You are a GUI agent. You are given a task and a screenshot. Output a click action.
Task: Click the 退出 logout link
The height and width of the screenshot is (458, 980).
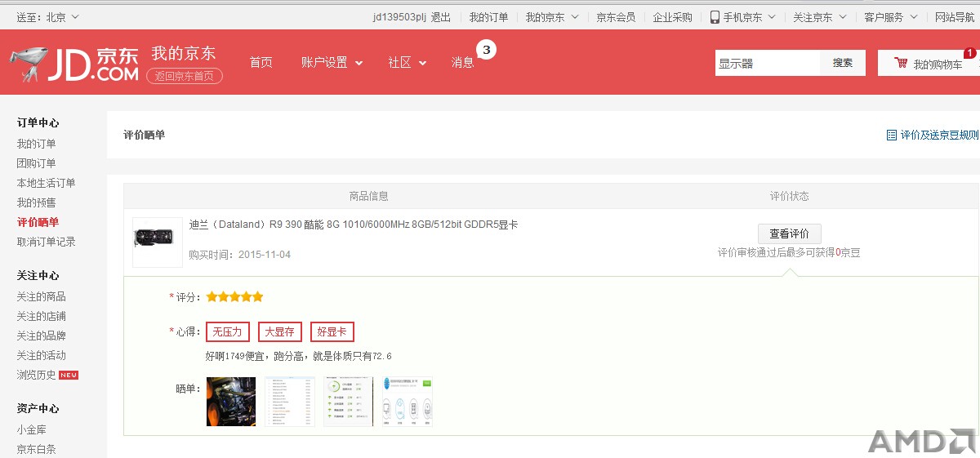pos(441,17)
